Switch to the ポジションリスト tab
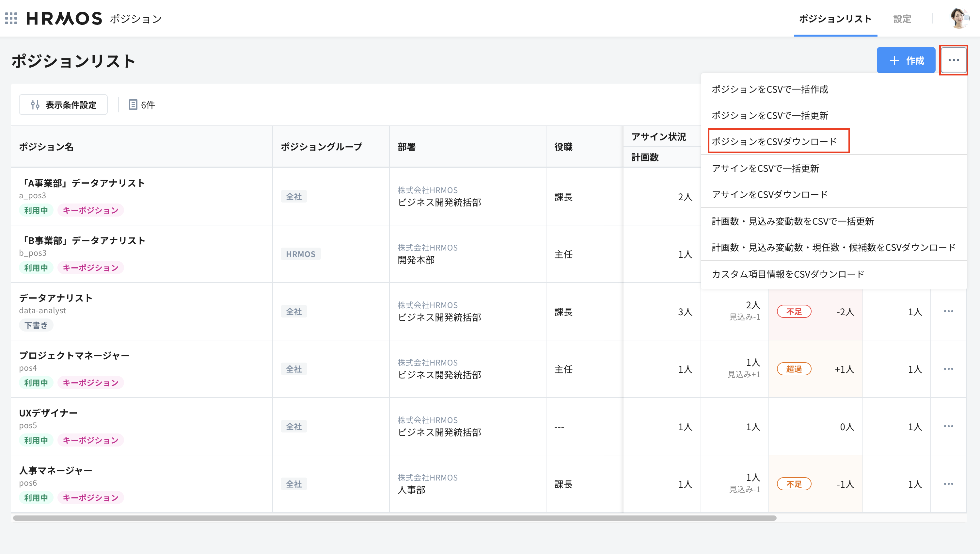Screen dimensions: 980x554 [835, 19]
